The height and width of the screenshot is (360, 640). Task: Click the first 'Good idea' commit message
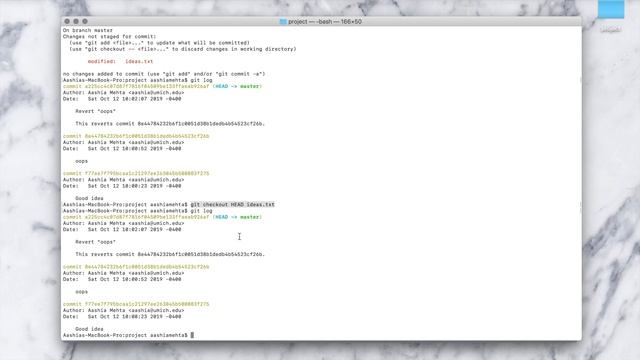pyautogui.click(x=89, y=198)
